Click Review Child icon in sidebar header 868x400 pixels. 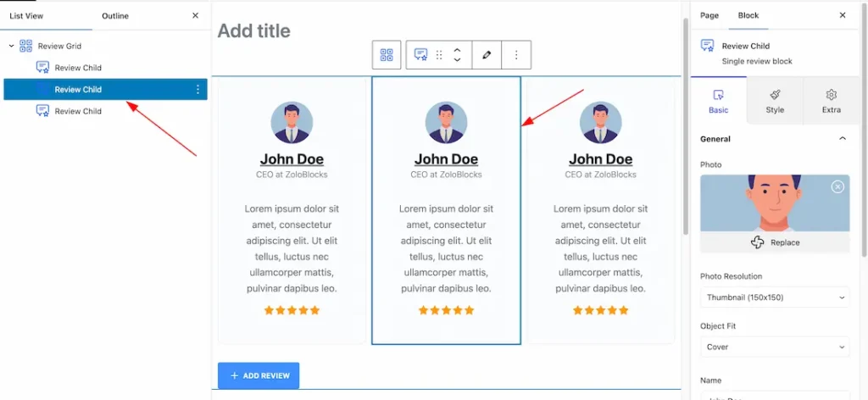pyautogui.click(x=707, y=46)
